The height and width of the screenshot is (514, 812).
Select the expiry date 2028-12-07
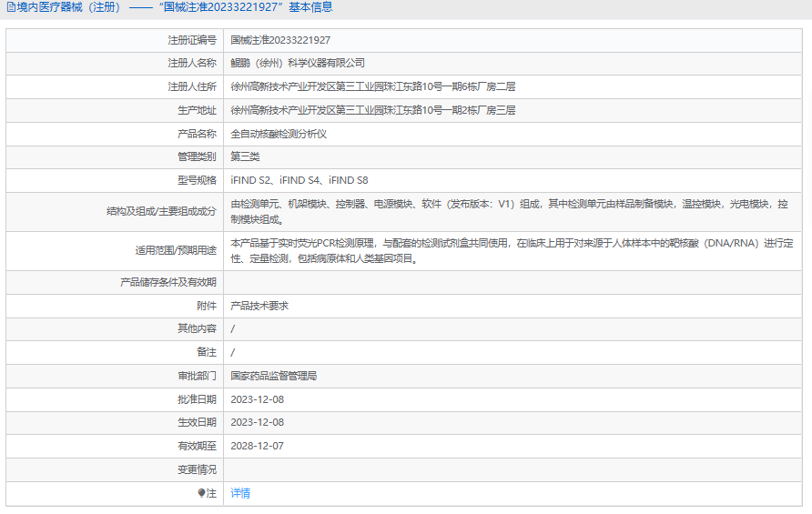point(258,446)
